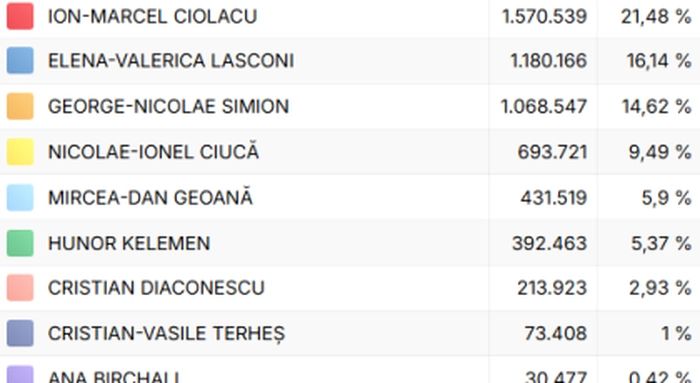Click the 1.570.539 vote count
This screenshot has width=700, height=383.
pyautogui.click(x=544, y=17)
